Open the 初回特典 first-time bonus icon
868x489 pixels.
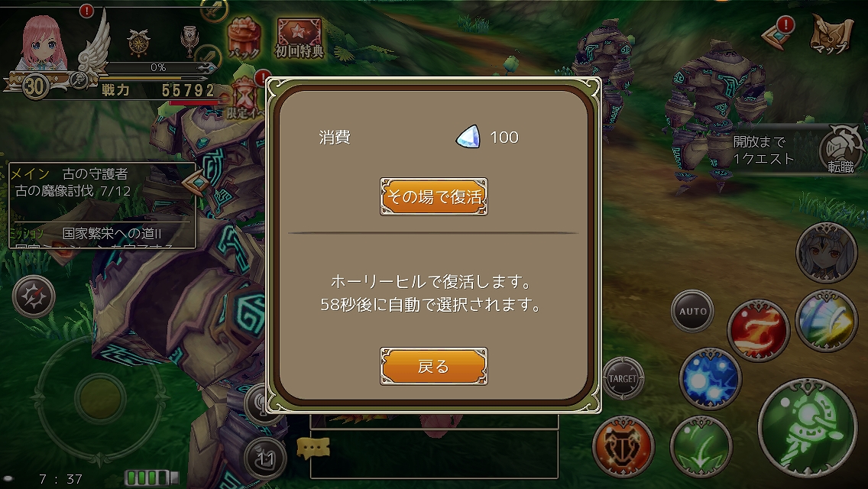299,38
